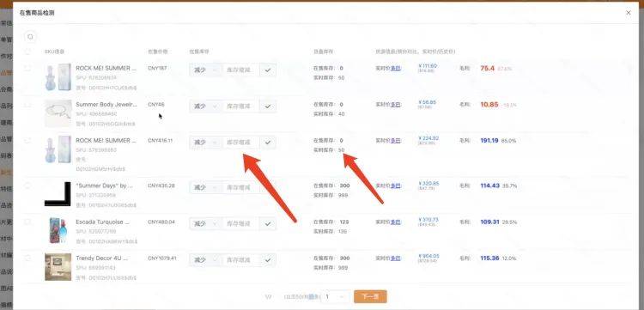Viewport: 644px width, 310px height.
Task: Click the Escada Turquoise perfume thumbnail
Action: point(58,230)
